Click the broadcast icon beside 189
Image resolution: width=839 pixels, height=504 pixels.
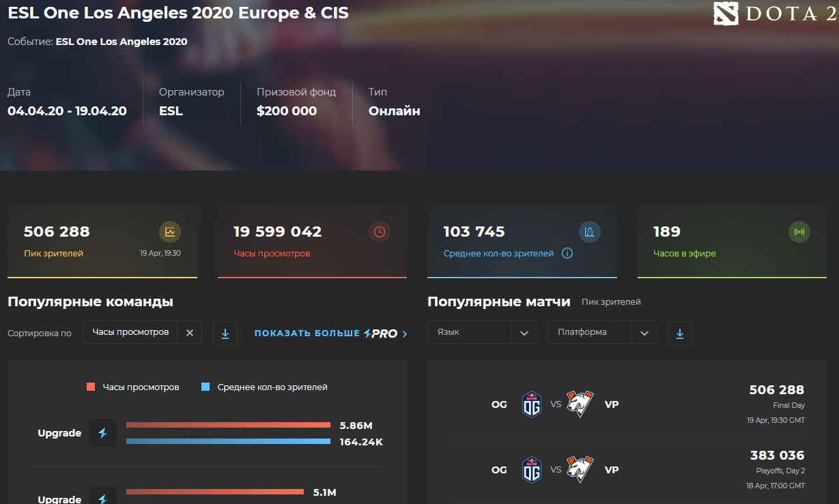tap(799, 232)
